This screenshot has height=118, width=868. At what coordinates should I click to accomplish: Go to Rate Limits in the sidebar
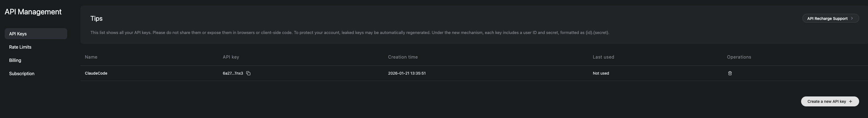(x=20, y=47)
